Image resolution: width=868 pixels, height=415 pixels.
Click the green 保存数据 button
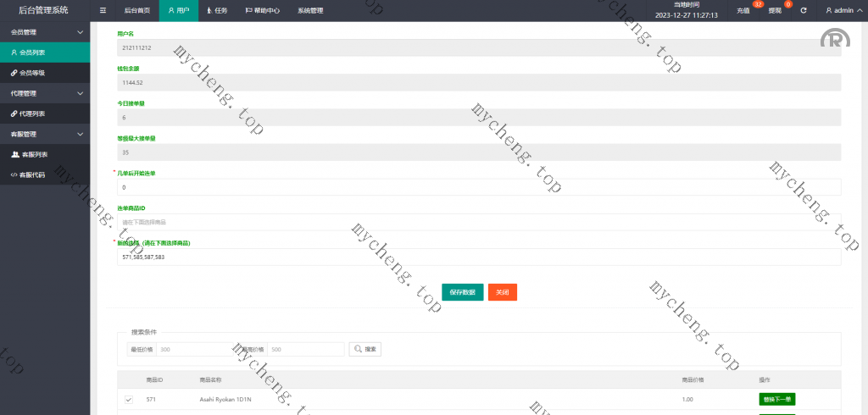coord(463,292)
